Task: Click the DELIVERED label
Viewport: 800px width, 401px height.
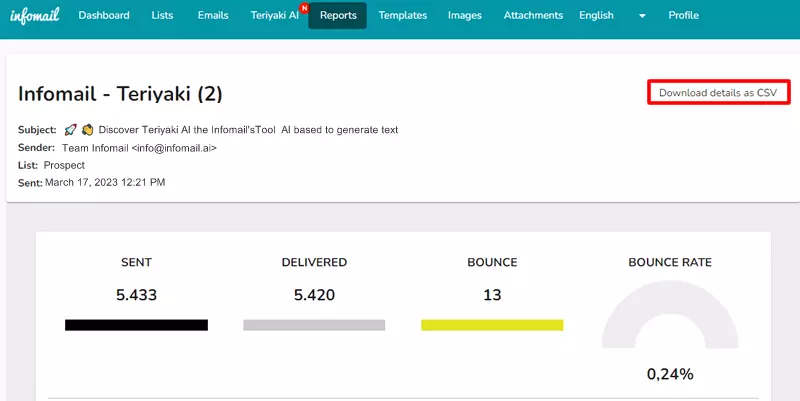Action: click(314, 262)
